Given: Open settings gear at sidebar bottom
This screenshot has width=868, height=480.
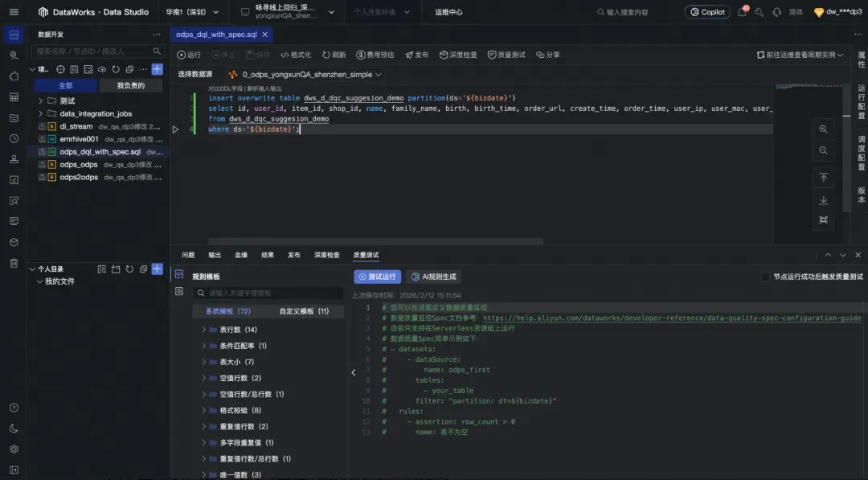Looking at the screenshot, I should tap(14, 449).
